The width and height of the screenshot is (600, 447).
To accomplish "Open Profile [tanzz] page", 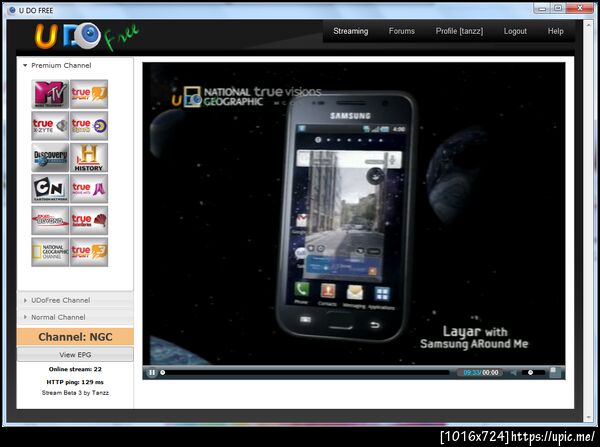I will point(459,31).
